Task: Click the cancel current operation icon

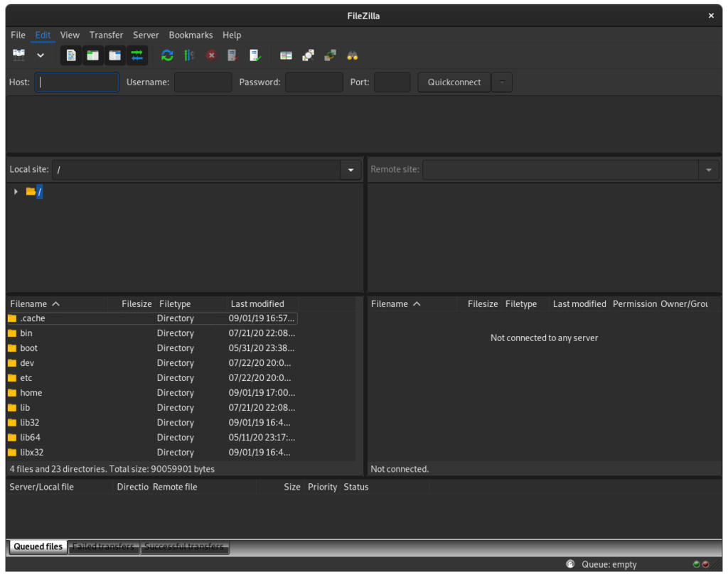Action: pyautogui.click(x=211, y=55)
